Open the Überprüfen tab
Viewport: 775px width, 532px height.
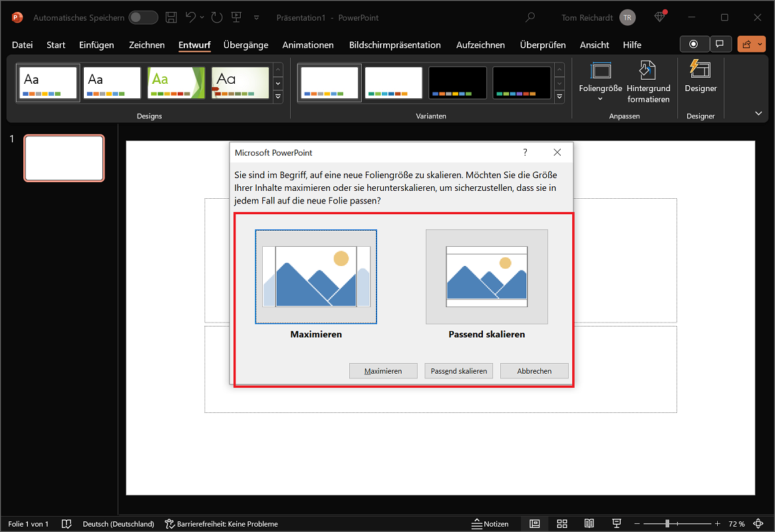click(x=543, y=45)
